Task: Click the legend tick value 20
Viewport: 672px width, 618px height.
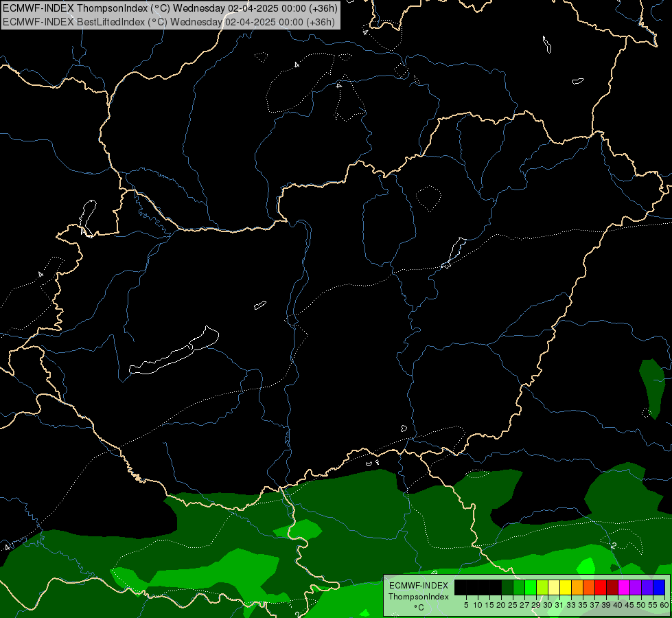Action: click(x=501, y=605)
